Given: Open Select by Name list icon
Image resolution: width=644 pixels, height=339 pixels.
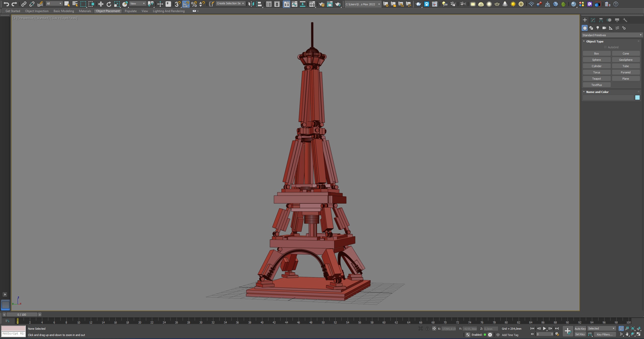Looking at the screenshot, I should click(75, 4).
